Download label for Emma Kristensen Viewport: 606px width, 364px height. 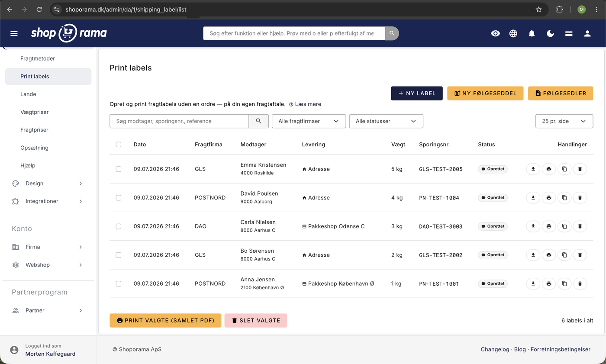point(533,169)
